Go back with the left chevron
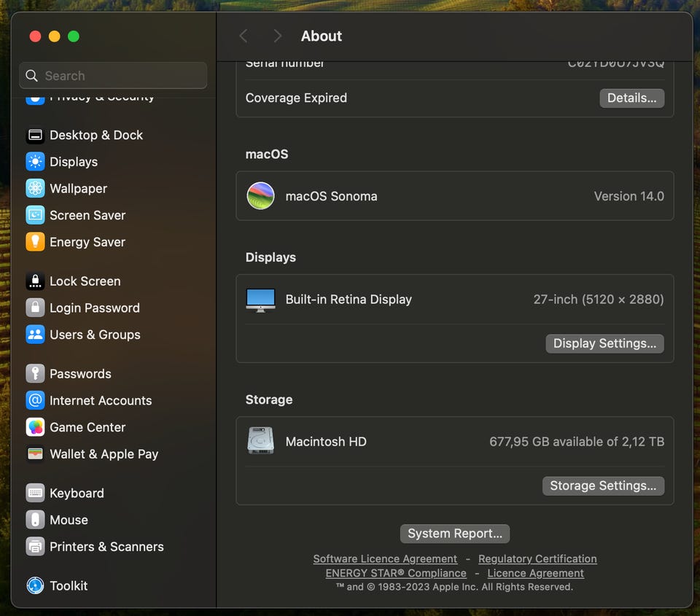Screen dimensions: 700x616 [x=244, y=36]
